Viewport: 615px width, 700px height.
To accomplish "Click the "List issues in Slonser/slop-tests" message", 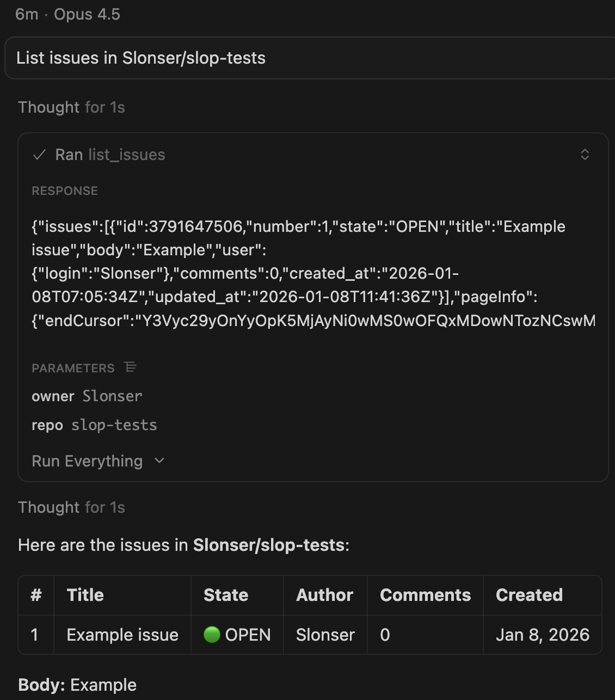I will click(x=141, y=58).
